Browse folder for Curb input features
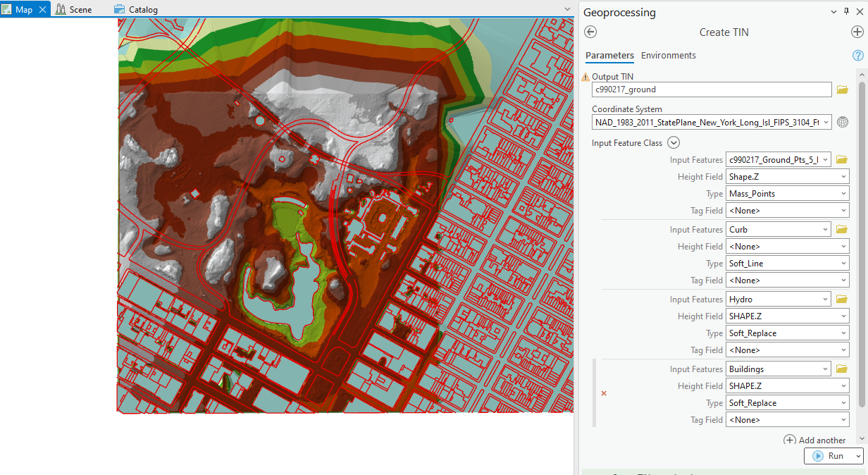Image resolution: width=868 pixels, height=475 pixels. click(x=842, y=230)
